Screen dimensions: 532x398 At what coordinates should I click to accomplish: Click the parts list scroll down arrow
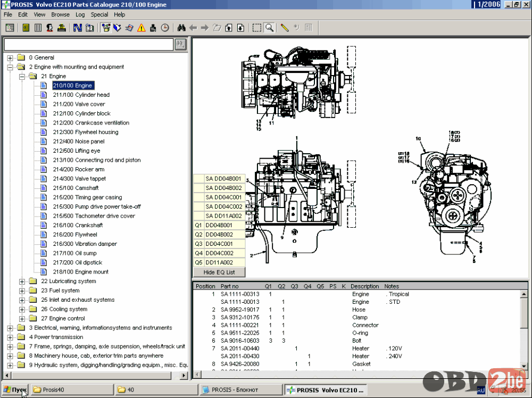pyautogui.click(x=524, y=366)
